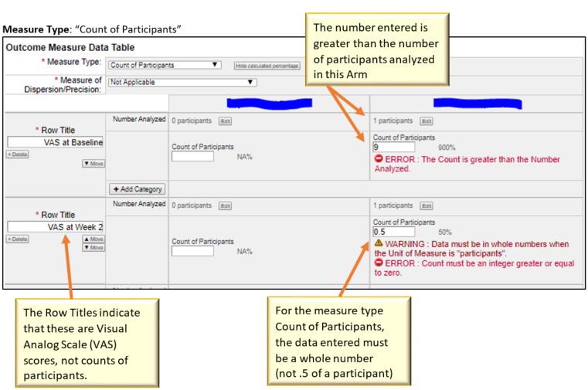Move the VAS at Week 2 row down
Viewport: 588px width, 390px height.
[x=93, y=248]
